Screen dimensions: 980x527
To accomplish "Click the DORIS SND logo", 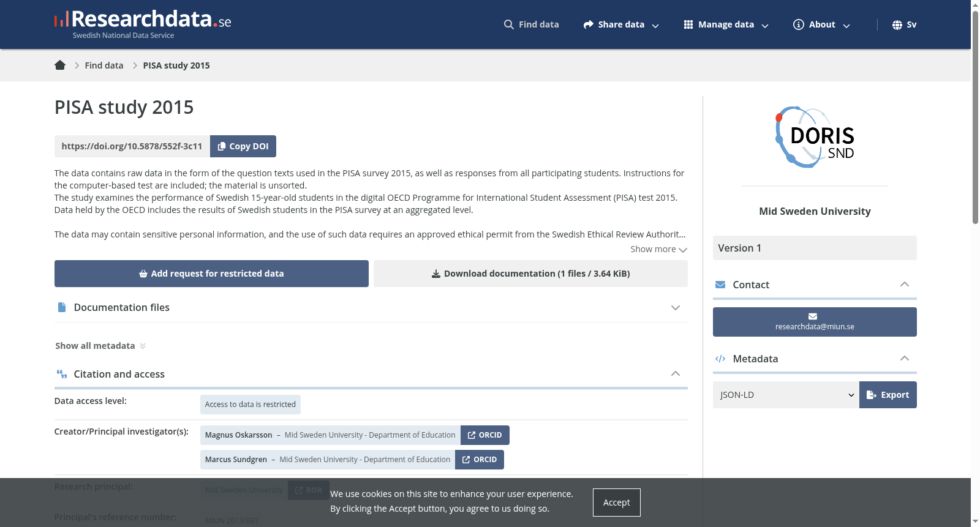I will click(815, 137).
